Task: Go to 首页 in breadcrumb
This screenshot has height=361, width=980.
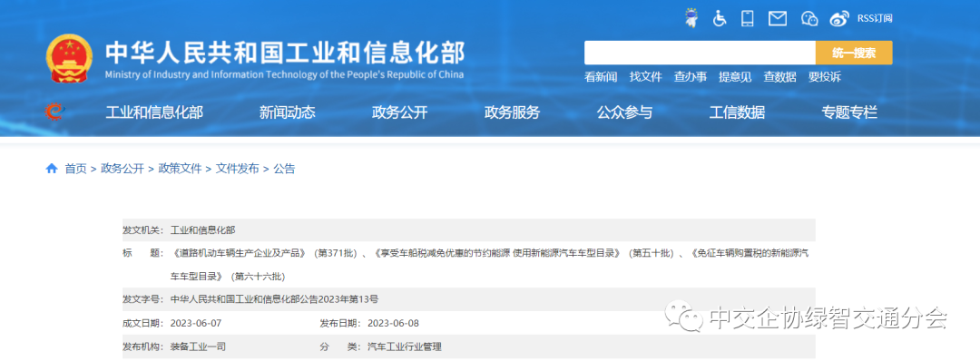Action: [x=75, y=169]
